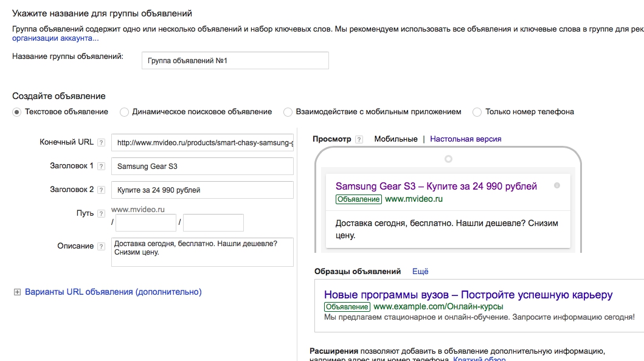This screenshot has height=361, width=644.
Task: Select Текстовое объявление radio button
Action: coord(16,112)
